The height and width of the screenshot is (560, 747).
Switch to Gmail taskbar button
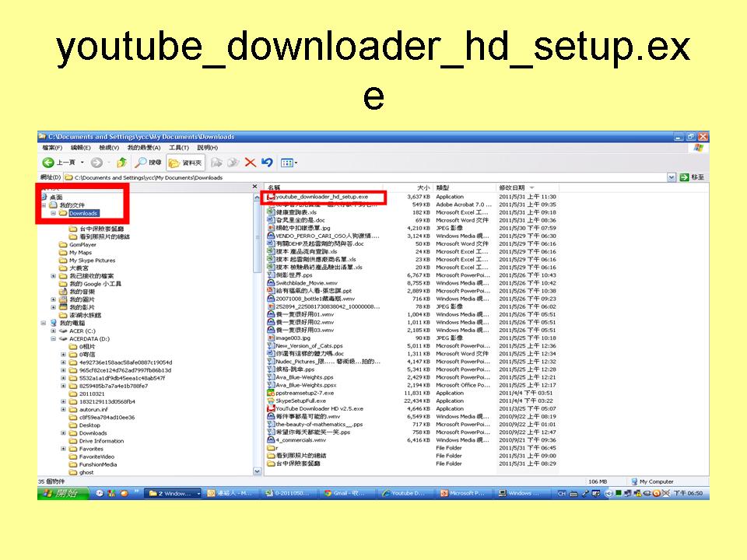click(348, 493)
